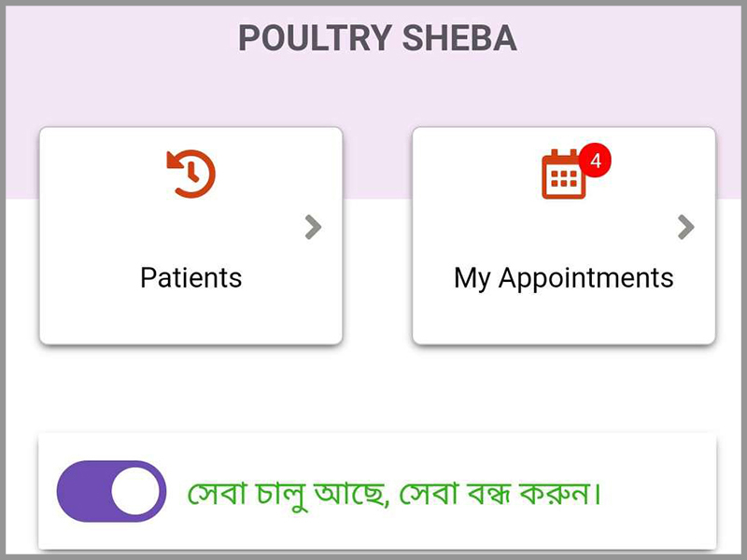
Task: Toggle the purple service switch off
Action: (111, 489)
